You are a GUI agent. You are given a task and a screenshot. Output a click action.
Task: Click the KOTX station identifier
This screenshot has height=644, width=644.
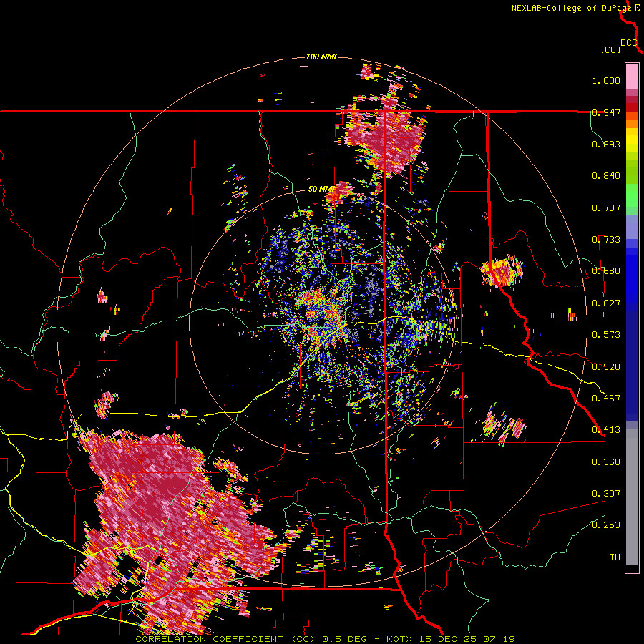point(399,639)
